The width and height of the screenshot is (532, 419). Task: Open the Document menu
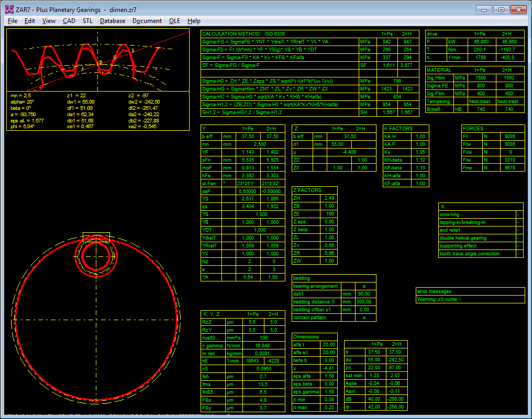click(x=147, y=21)
